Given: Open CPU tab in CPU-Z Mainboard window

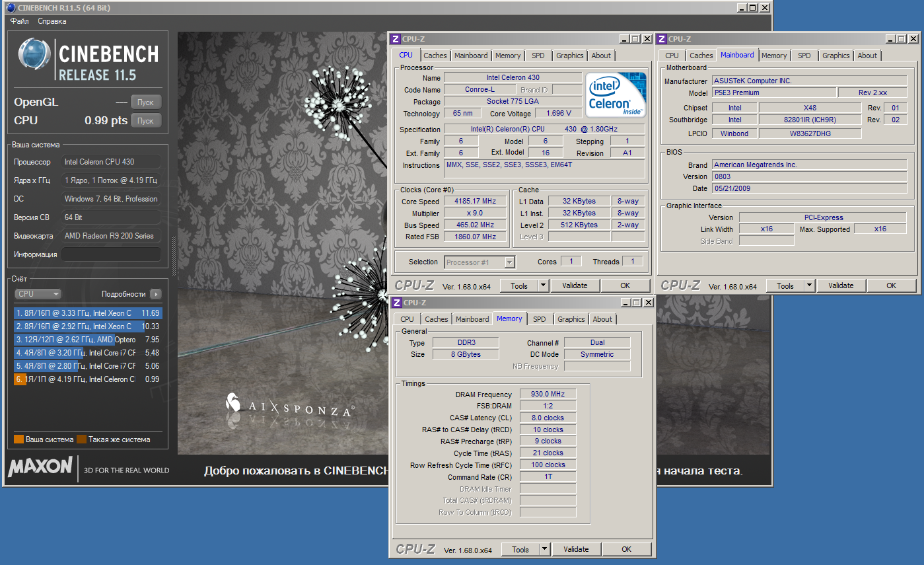Looking at the screenshot, I should point(672,56).
